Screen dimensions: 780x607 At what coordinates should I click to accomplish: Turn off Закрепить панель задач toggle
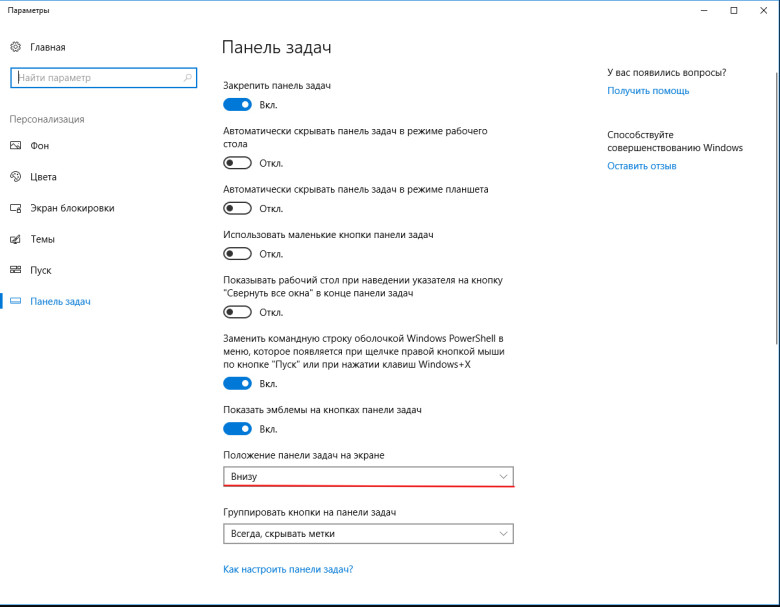237,104
